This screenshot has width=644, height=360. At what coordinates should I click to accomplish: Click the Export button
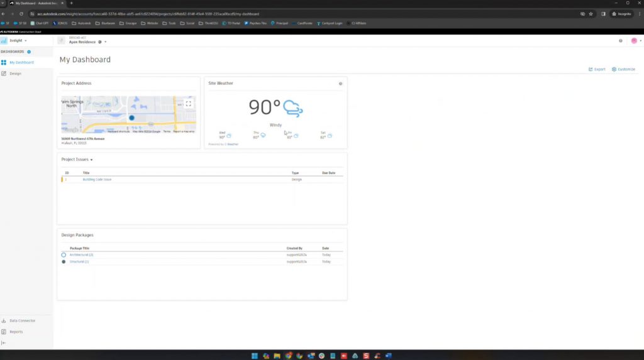pos(597,69)
